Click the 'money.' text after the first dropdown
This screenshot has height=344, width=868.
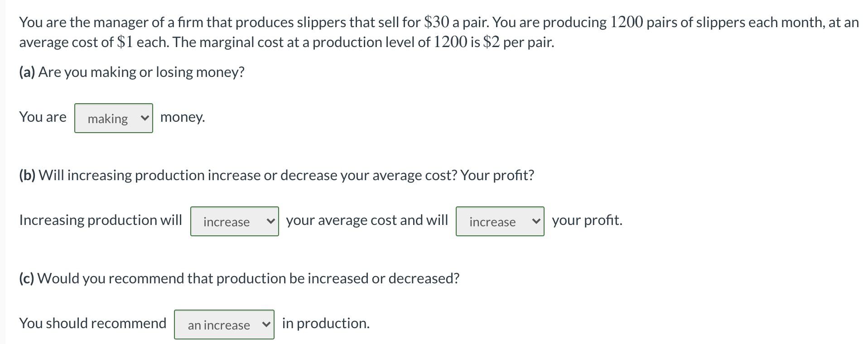(x=183, y=117)
